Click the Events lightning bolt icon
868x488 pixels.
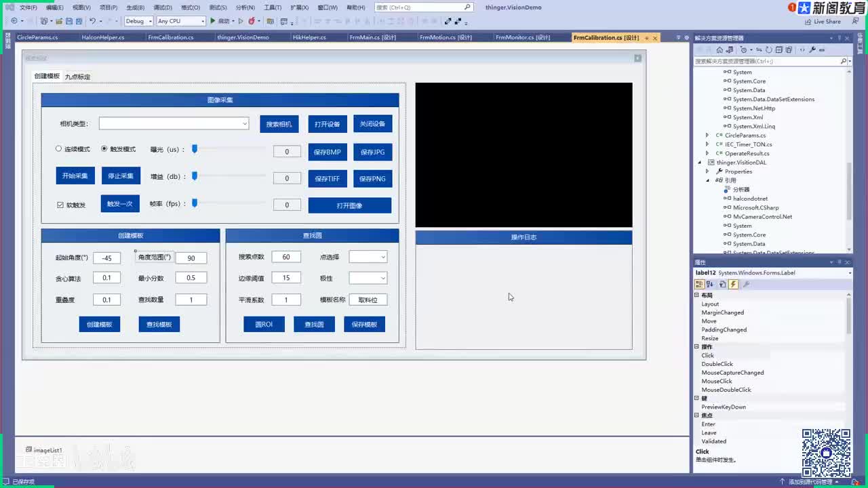[x=734, y=285]
